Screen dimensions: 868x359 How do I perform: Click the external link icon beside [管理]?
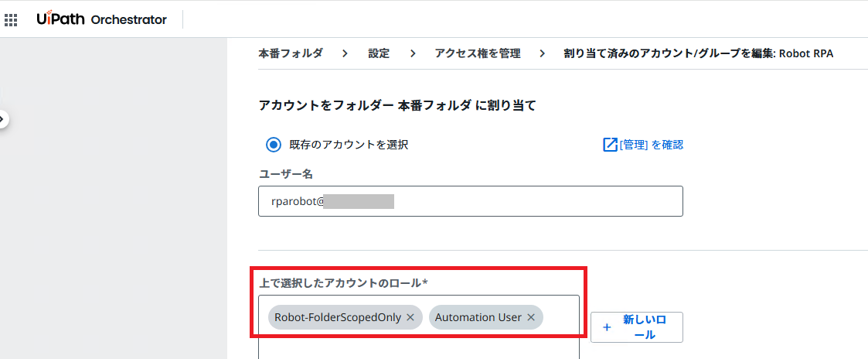click(x=610, y=145)
